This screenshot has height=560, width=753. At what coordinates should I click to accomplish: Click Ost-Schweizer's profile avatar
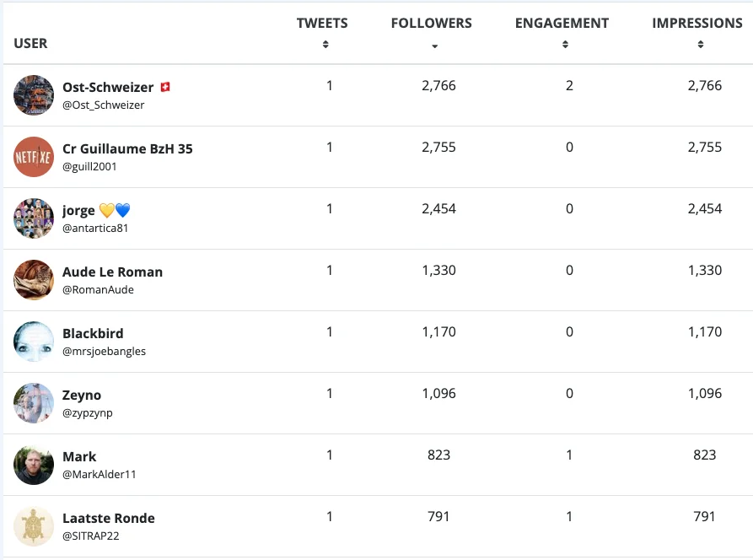[34, 95]
